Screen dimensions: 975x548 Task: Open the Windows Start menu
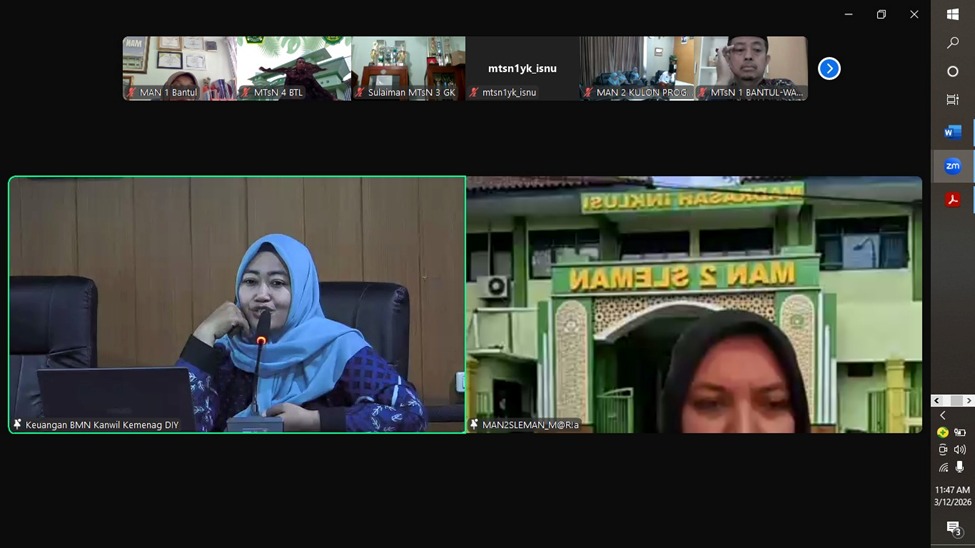(x=952, y=15)
